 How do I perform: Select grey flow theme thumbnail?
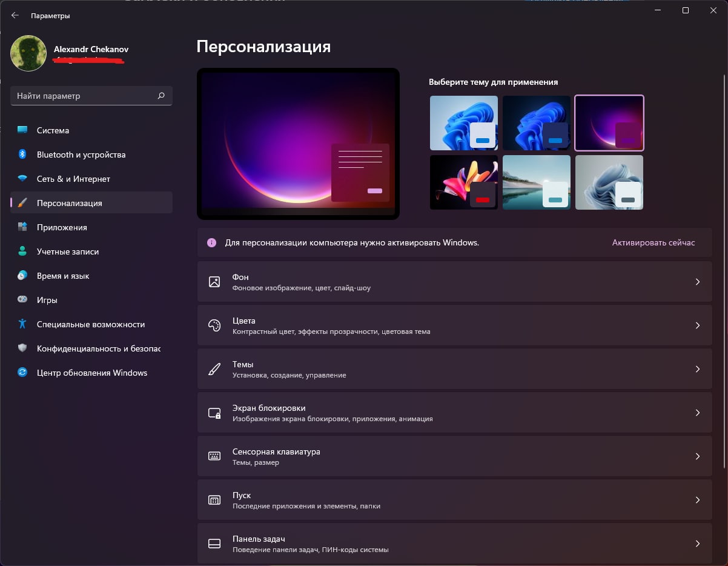tap(609, 182)
